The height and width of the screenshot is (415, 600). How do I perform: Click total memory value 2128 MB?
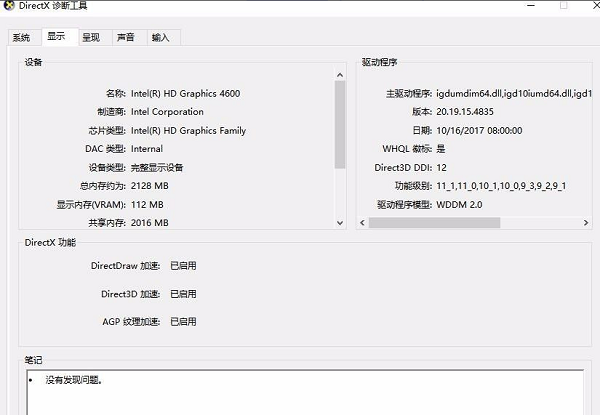[150, 186]
